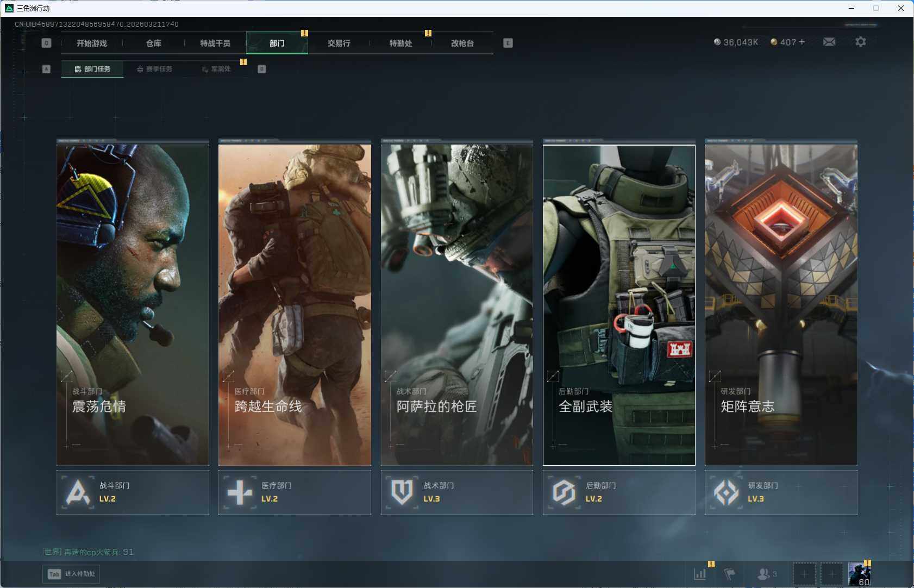
Task: Click the first empty squad slot plus
Action: pos(804,574)
